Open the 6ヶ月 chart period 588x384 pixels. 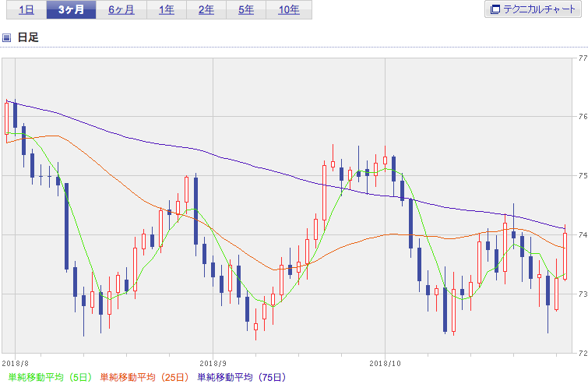click(x=121, y=10)
